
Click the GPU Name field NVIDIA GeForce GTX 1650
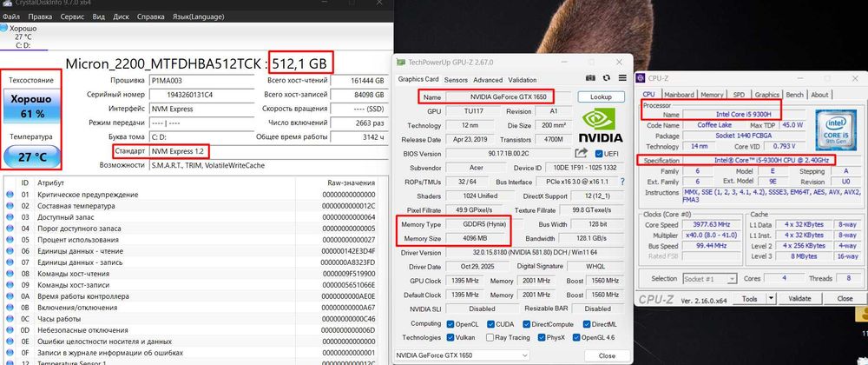[508, 97]
